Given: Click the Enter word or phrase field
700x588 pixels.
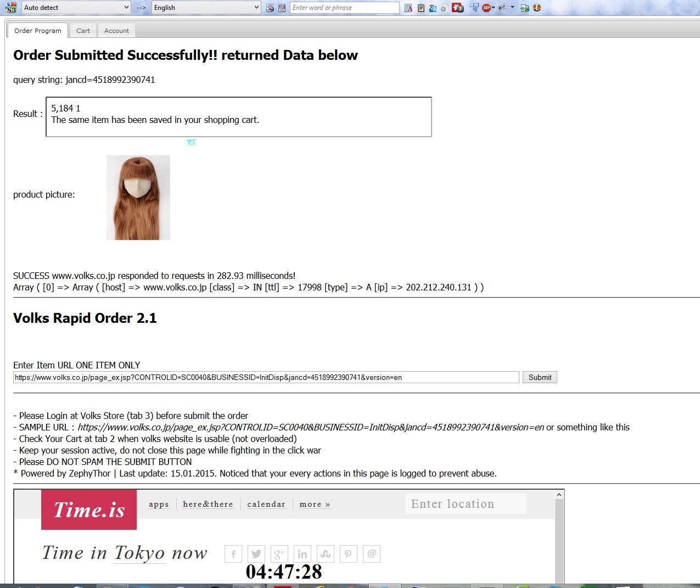Looking at the screenshot, I should tap(345, 8).
